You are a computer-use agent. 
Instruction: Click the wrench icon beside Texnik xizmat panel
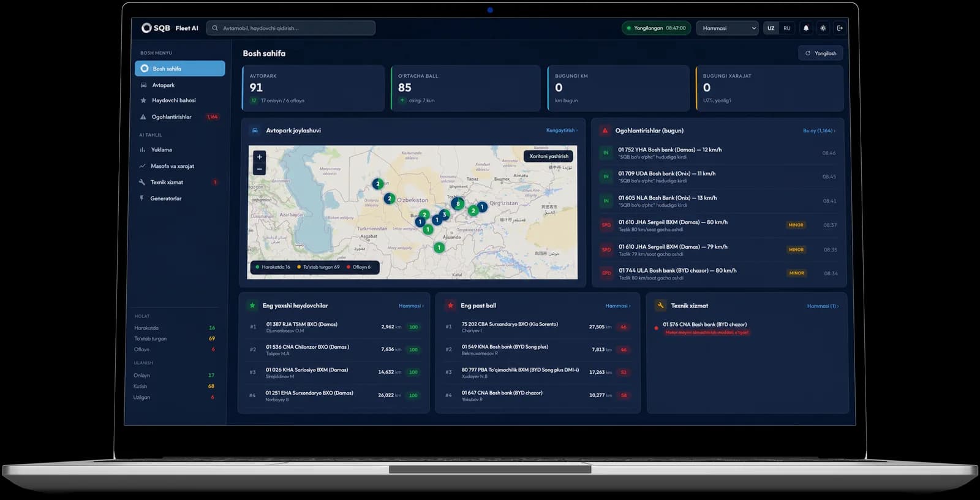pos(660,305)
